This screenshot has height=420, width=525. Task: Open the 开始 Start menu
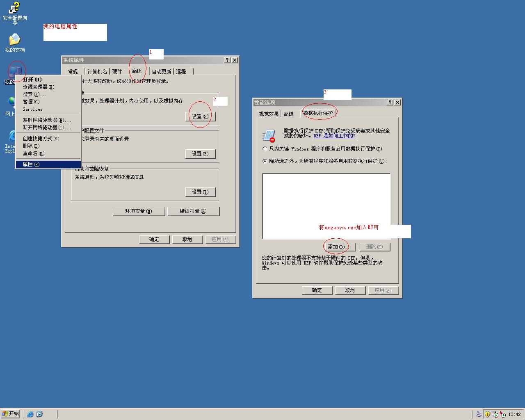11,413
